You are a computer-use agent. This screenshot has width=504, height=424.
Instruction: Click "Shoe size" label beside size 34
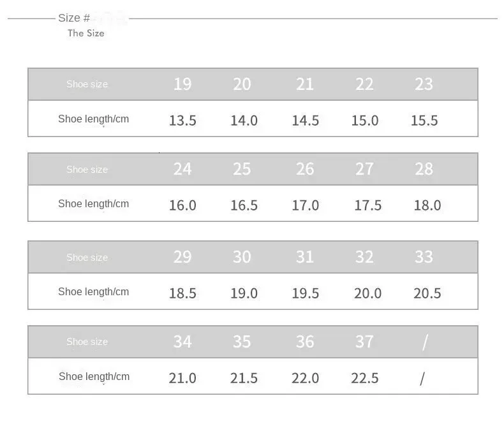87,342
